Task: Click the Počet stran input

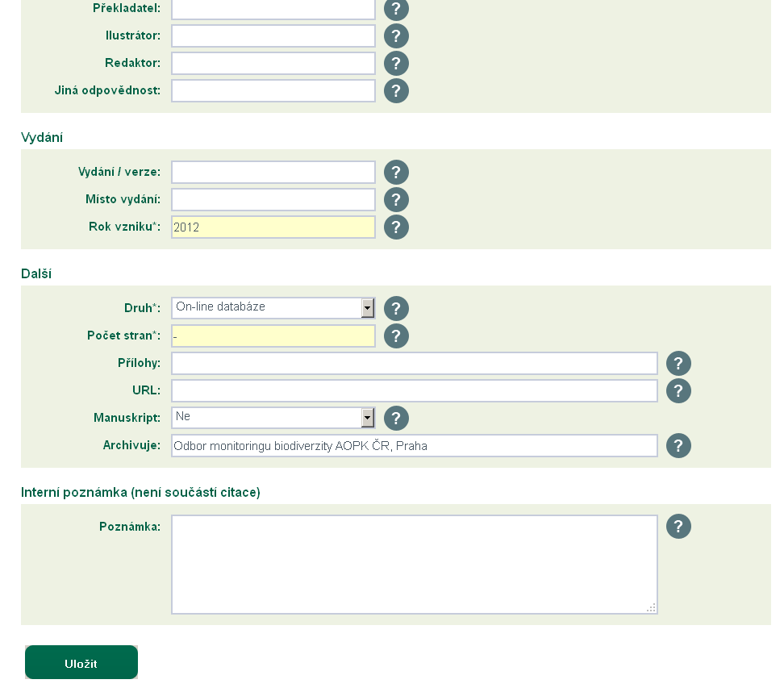Action: point(273,336)
